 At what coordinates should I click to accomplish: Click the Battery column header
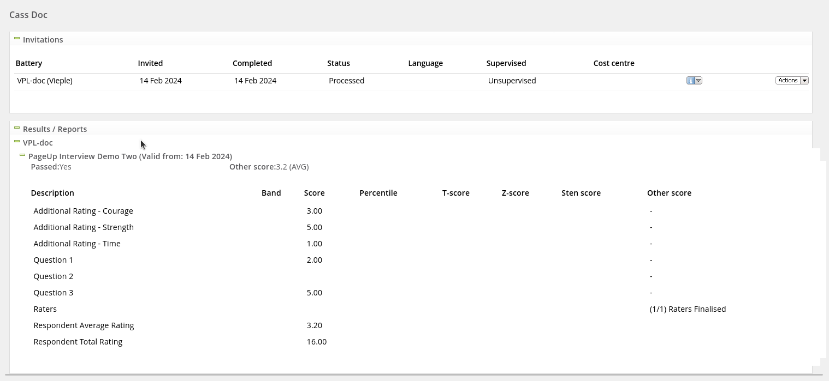pyautogui.click(x=29, y=63)
